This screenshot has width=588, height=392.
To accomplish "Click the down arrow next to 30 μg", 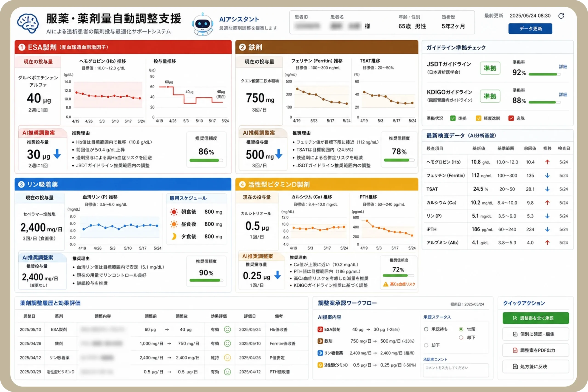I will tap(57, 154).
